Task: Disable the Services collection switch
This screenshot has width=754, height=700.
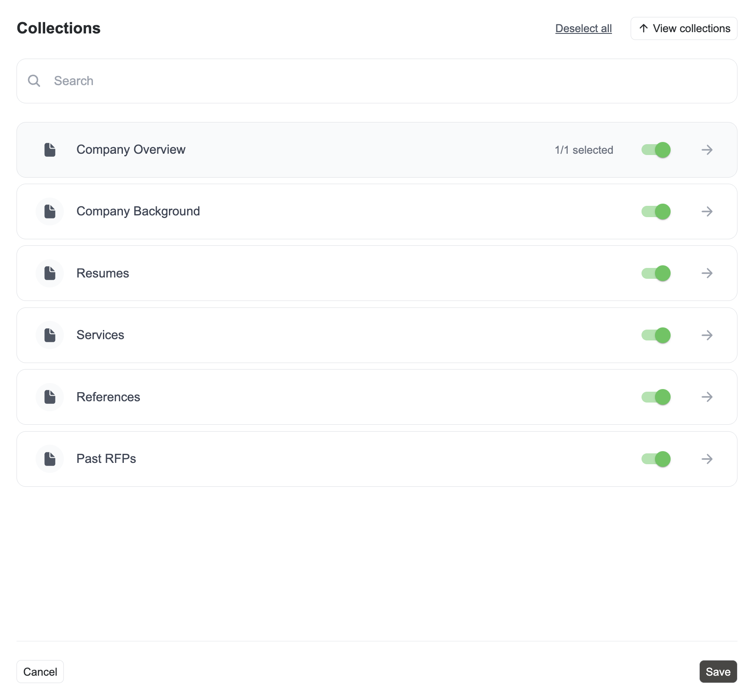Action: 656,335
